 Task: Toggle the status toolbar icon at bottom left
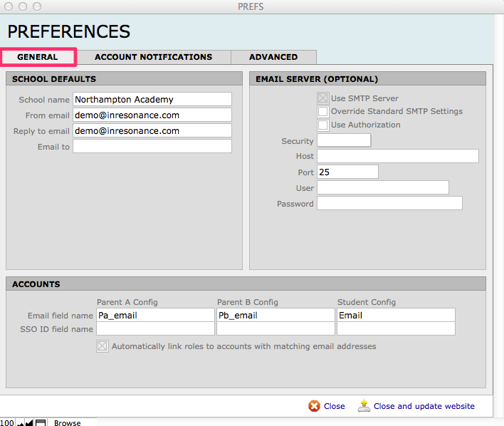tap(41, 422)
